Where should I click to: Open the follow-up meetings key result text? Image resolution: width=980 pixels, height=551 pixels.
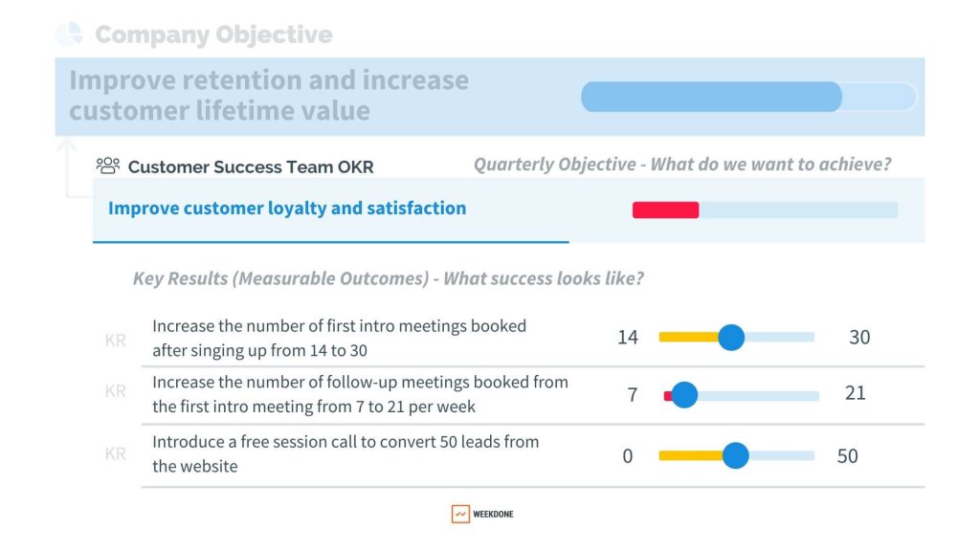pos(360,394)
